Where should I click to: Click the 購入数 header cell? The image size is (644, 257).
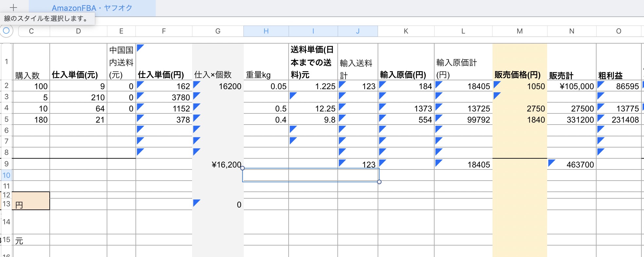[x=31, y=62]
